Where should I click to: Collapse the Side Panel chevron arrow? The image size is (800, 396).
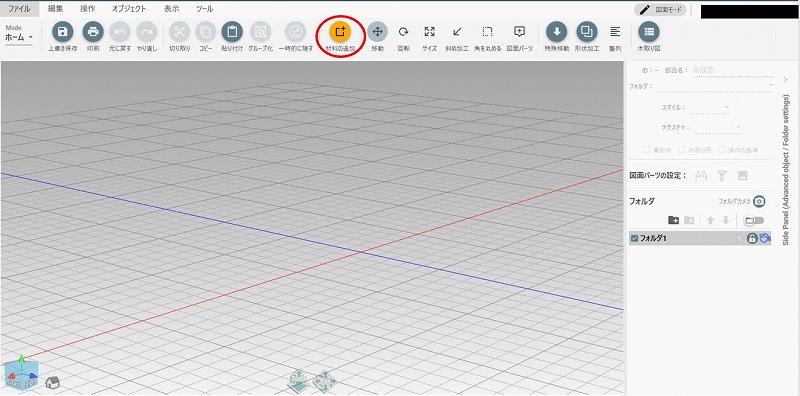785,80
